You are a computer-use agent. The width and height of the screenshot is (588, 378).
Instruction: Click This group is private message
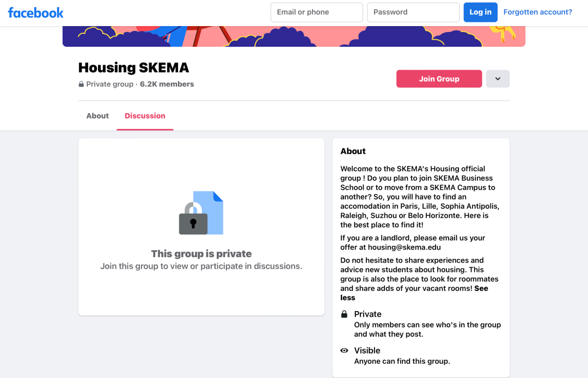click(x=201, y=253)
